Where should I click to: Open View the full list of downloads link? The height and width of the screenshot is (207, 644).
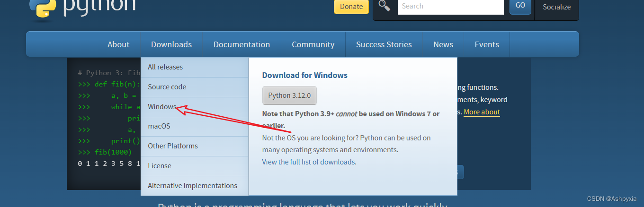point(308,162)
